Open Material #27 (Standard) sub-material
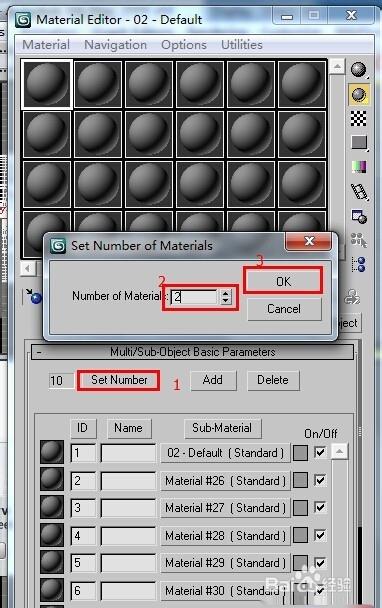The height and width of the screenshot is (608, 382). [225, 508]
